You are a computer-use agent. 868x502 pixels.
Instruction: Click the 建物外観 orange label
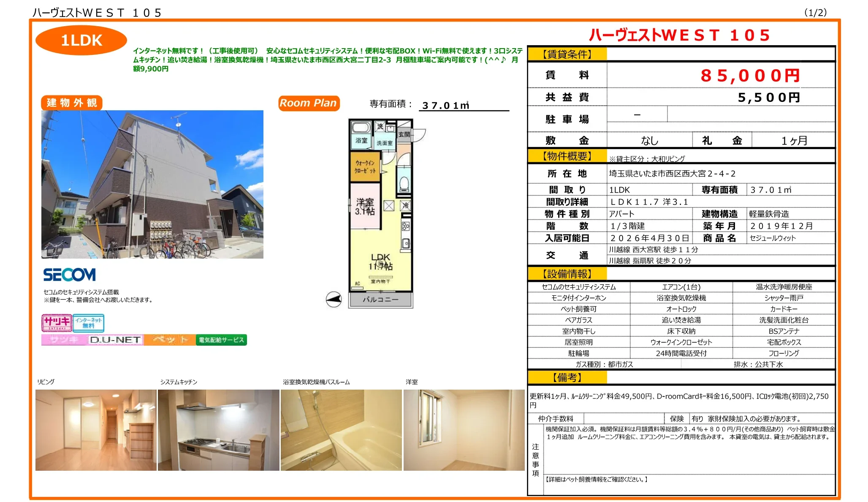(72, 103)
